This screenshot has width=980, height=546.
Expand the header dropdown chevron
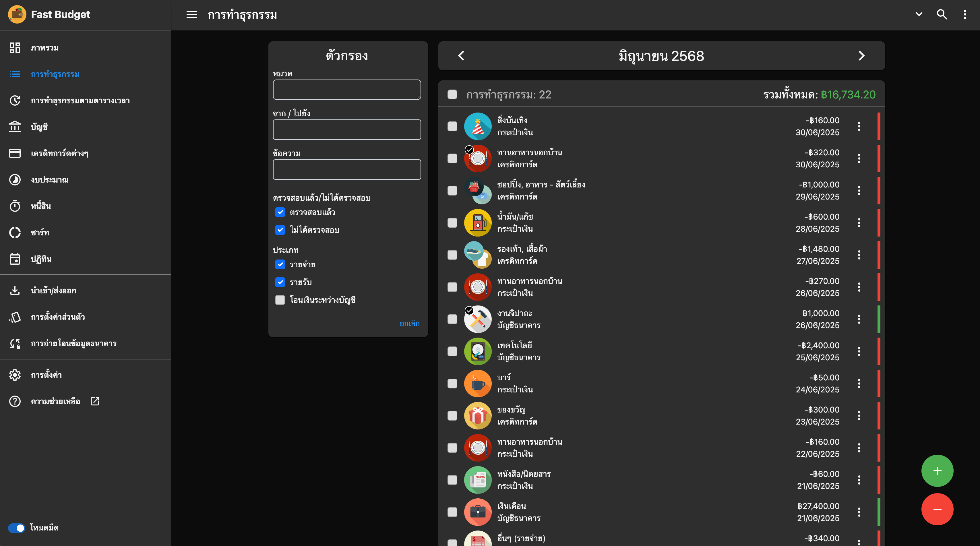click(919, 14)
